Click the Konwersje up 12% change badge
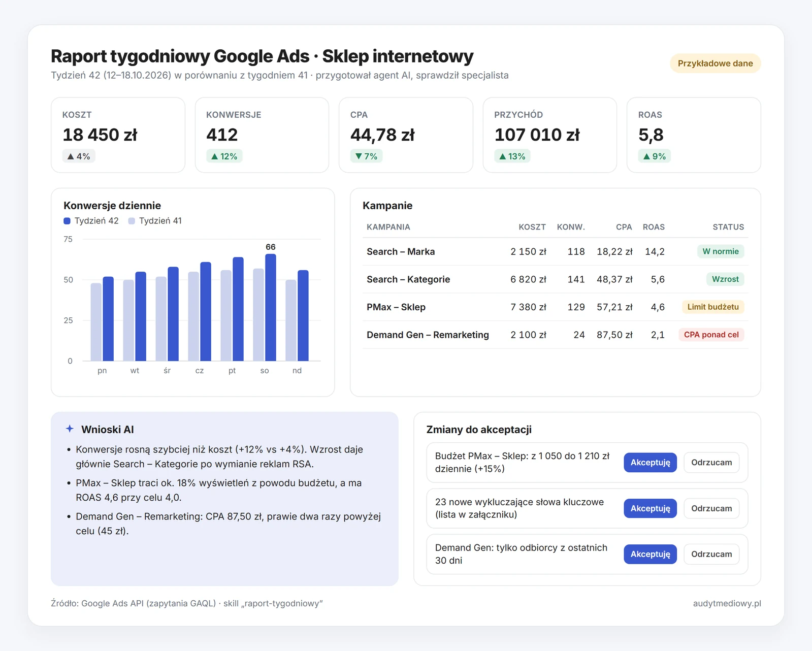Viewport: 812px width, 651px height. point(224,156)
